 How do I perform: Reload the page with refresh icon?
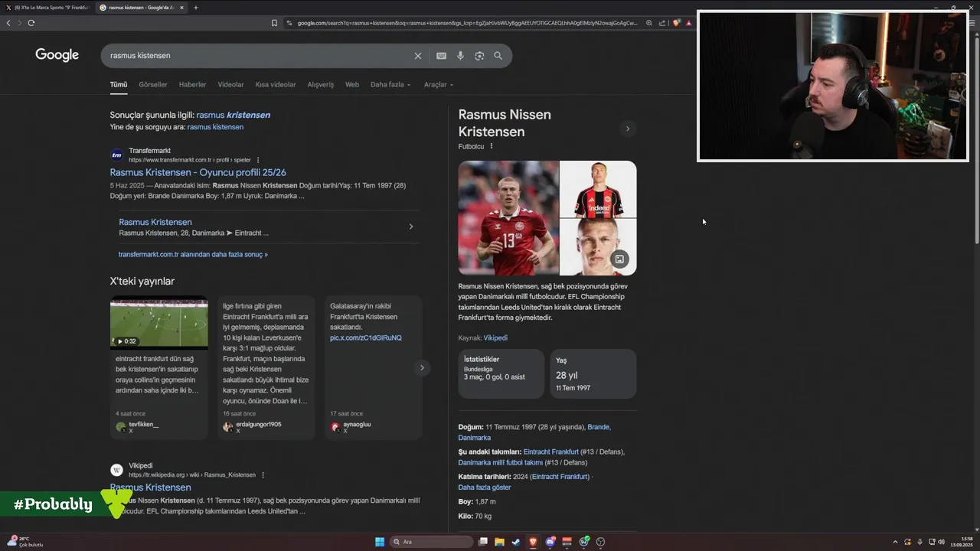click(x=31, y=23)
